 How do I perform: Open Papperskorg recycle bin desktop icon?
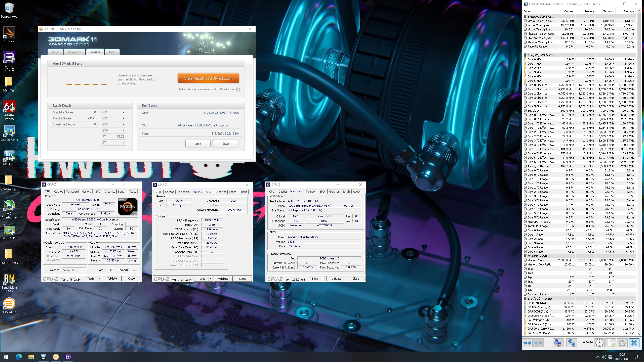(x=9, y=10)
